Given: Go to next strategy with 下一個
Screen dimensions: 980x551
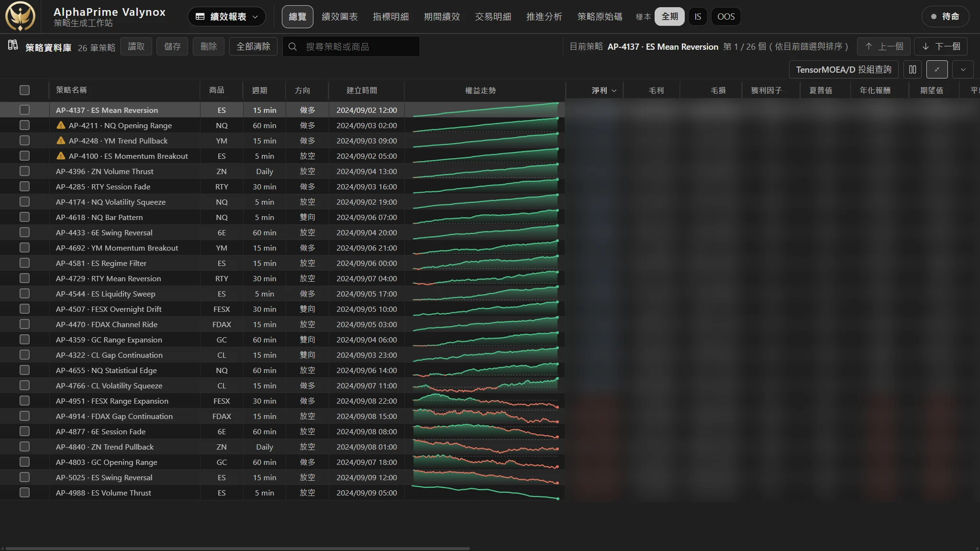Looking at the screenshot, I should tap(941, 46).
